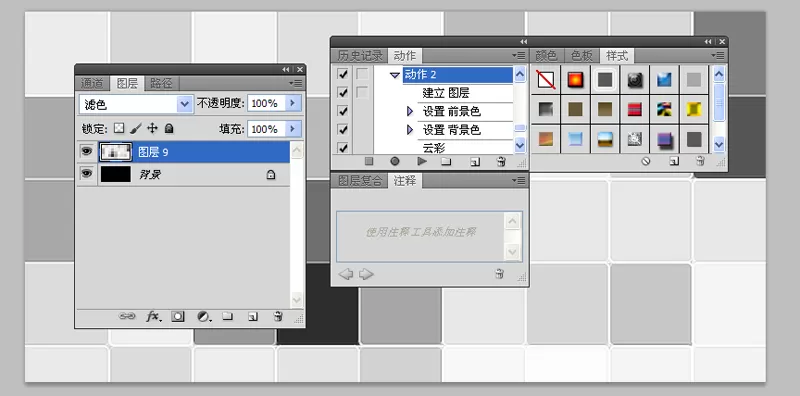
Task: Clear style using the Styles panel no-symbol icon
Action: [x=646, y=161]
